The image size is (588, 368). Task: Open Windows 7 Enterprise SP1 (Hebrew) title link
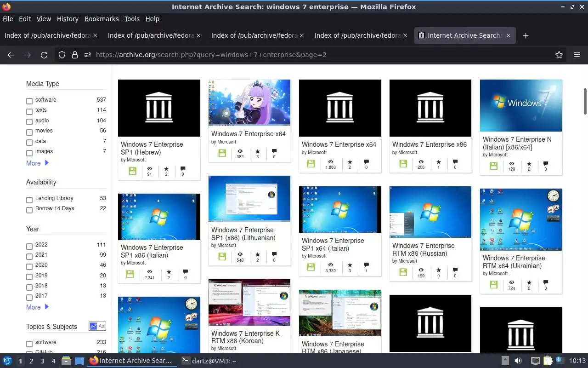click(x=152, y=148)
